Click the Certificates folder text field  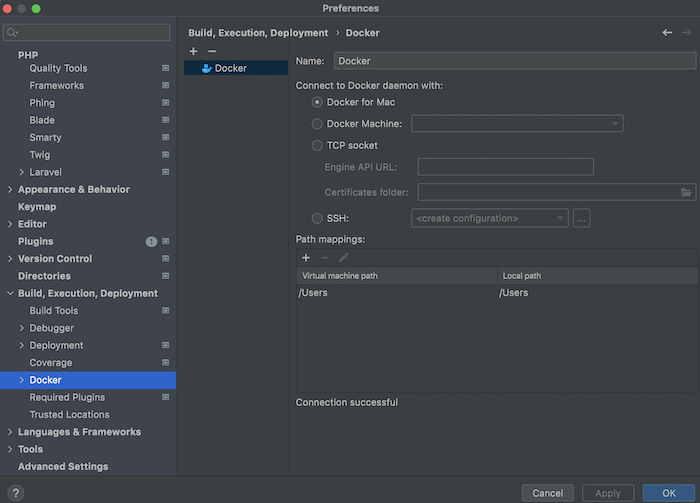tap(548, 192)
